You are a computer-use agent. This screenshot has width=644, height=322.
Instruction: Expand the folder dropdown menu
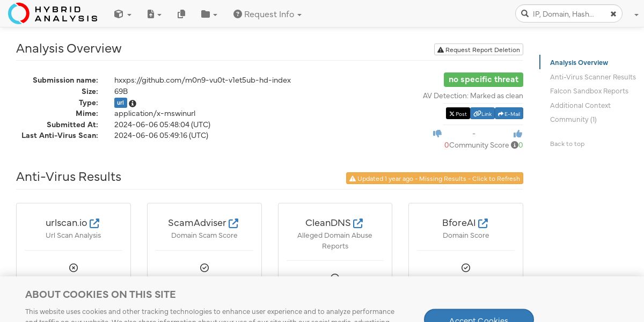[209, 14]
